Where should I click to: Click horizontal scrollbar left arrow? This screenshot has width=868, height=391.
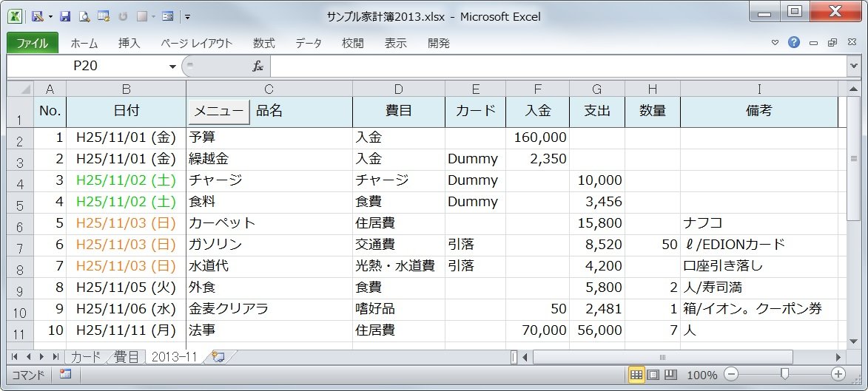[x=525, y=357]
